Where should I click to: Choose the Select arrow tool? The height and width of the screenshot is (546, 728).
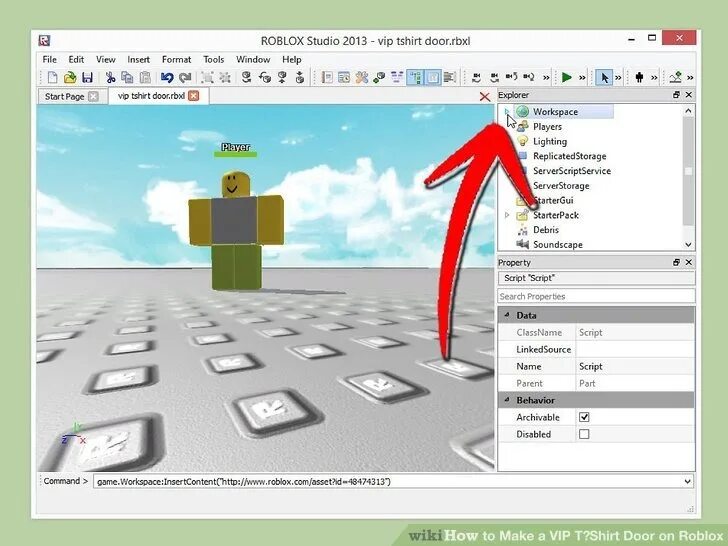(x=604, y=78)
